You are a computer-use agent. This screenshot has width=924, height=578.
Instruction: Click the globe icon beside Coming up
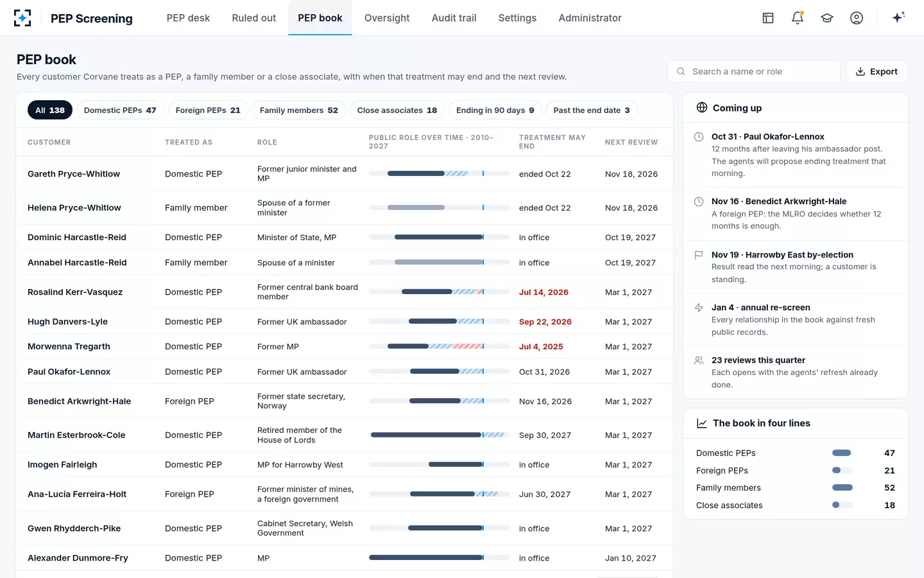pyautogui.click(x=702, y=107)
